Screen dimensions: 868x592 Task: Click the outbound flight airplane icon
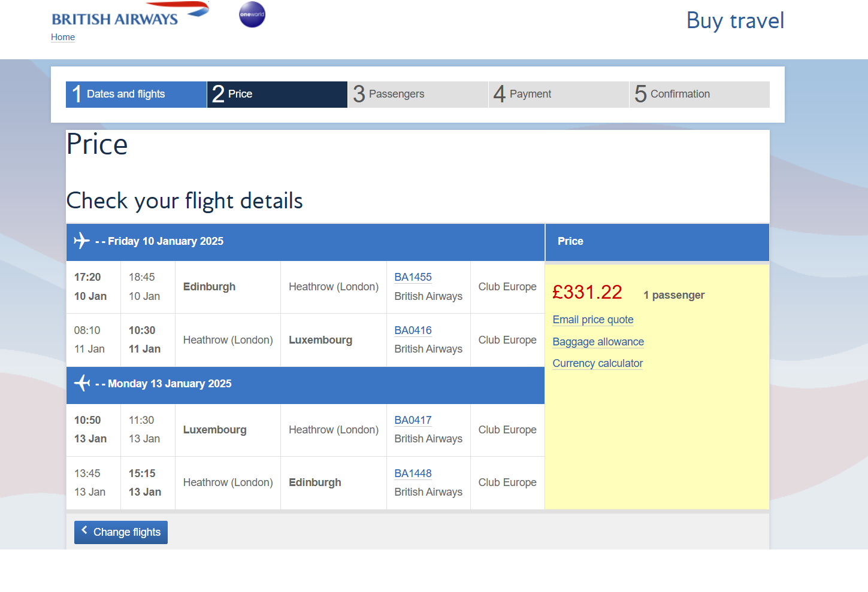pyautogui.click(x=81, y=241)
